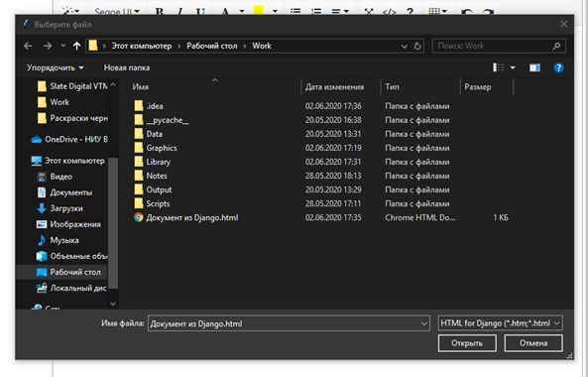This screenshot has width=588, height=377.
Task: Open Объемные объекты in sidebar
Action: tap(72, 256)
